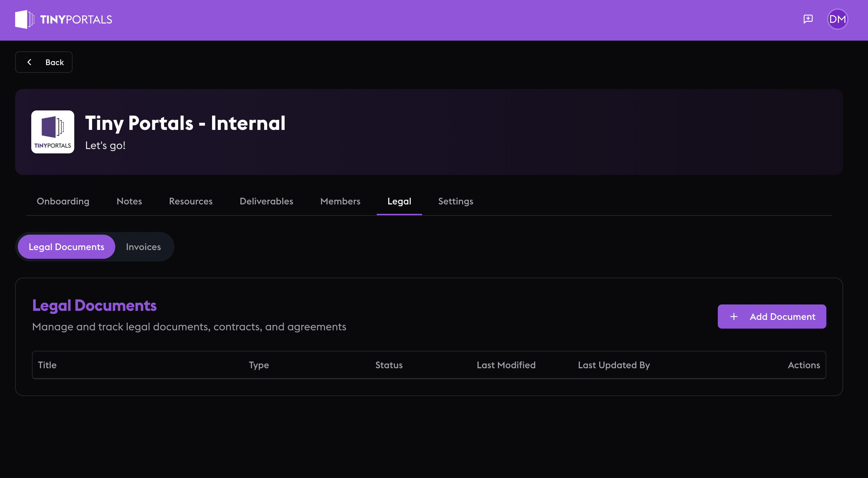Select the TINYPORTALS wordmark in the header
The image size is (868, 478).
tap(76, 19)
